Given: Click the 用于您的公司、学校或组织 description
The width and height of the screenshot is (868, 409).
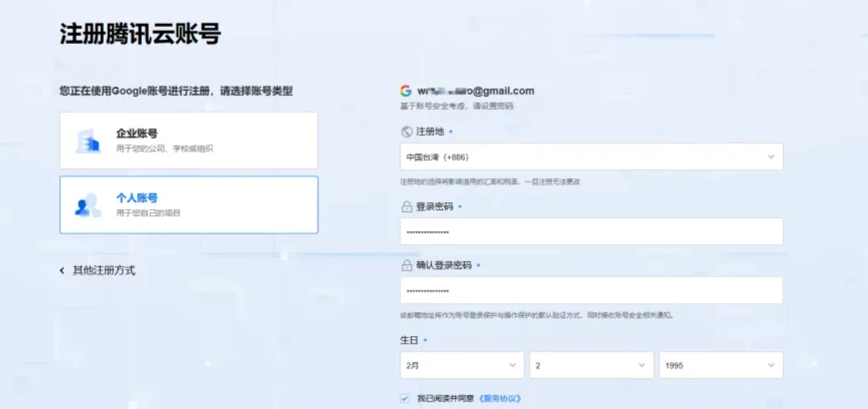Looking at the screenshot, I should point(165,148).
